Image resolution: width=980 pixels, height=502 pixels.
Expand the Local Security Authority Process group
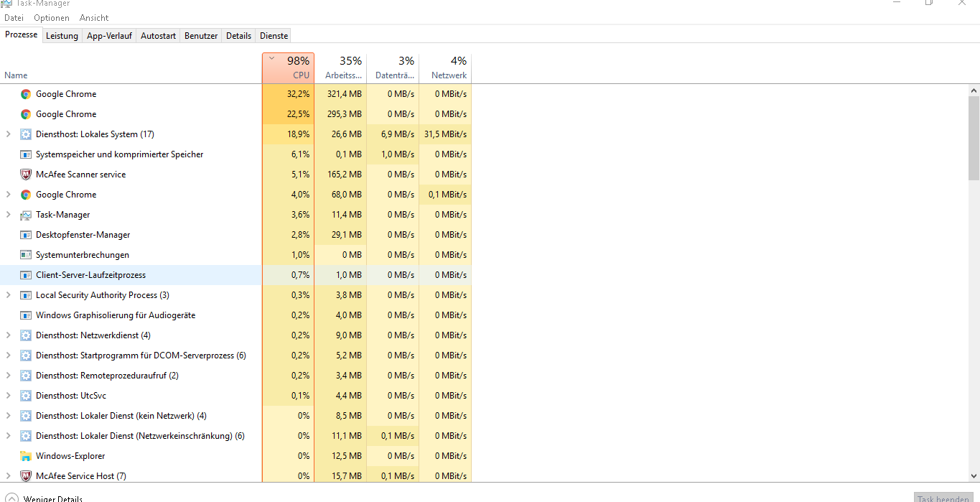coord(8,295)
